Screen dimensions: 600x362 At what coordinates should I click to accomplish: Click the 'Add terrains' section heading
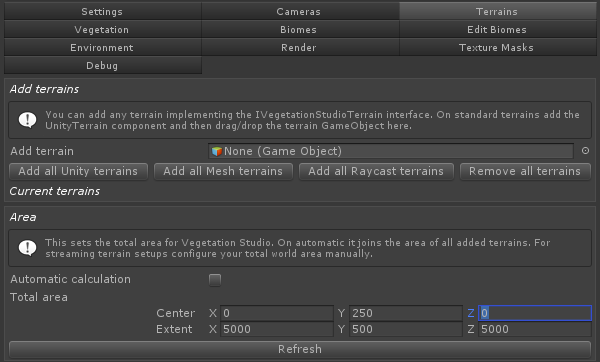pyautogui.click(x=44, y=89)
